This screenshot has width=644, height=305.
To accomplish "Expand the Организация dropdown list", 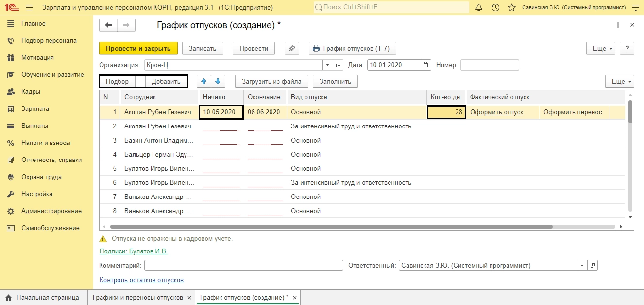I will click(328, 65).
